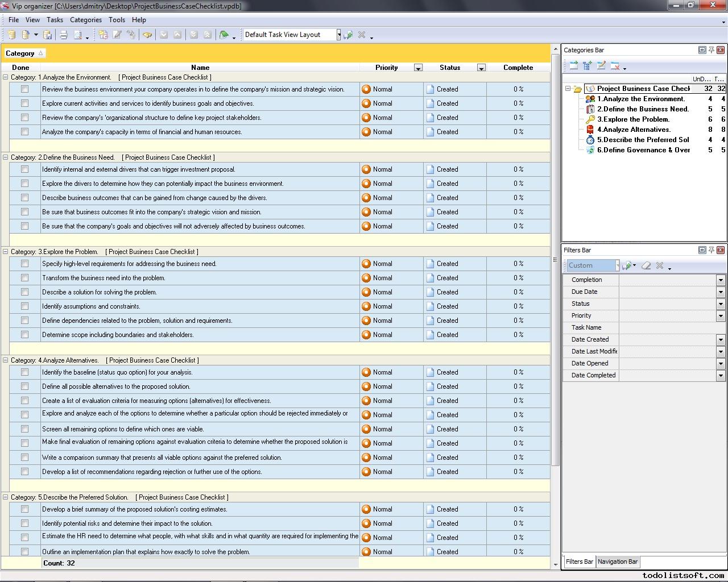
Task: Click the new database icon in toolbar
Action: 11,35
